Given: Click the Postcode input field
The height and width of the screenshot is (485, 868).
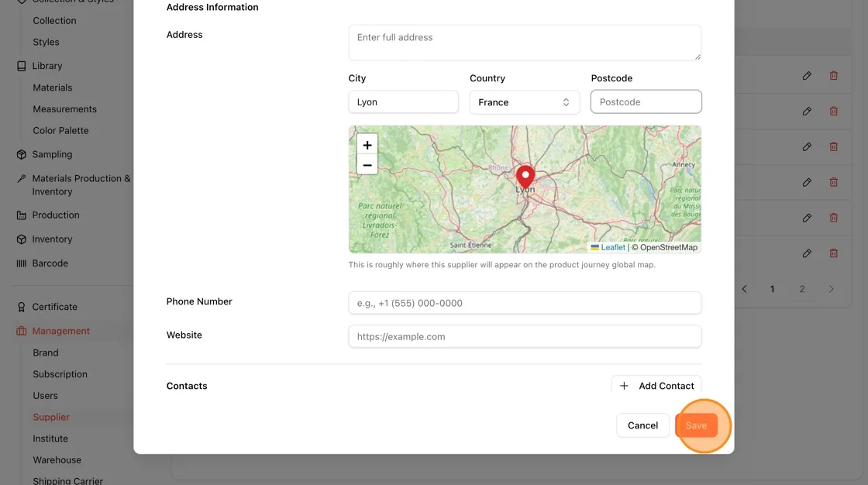Looking at the screenshot, I should click(646, 101).
